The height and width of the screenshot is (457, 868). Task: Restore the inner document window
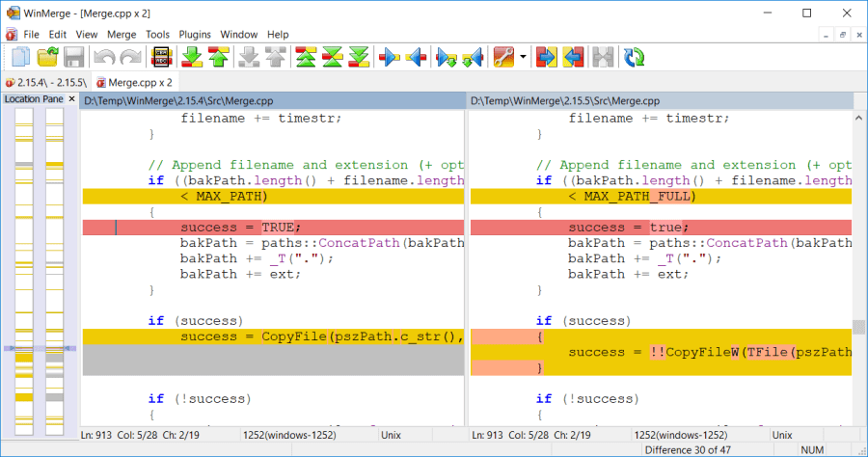843,35
